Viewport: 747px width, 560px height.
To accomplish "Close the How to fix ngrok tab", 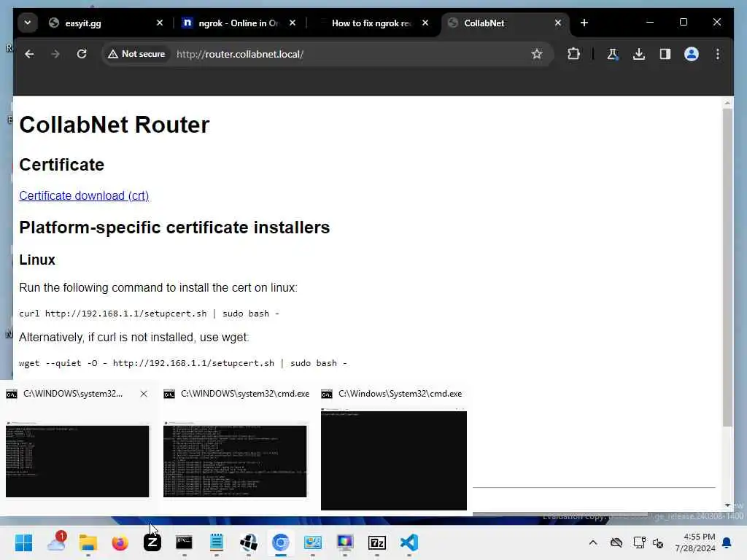I will click(x=425, y=23).
